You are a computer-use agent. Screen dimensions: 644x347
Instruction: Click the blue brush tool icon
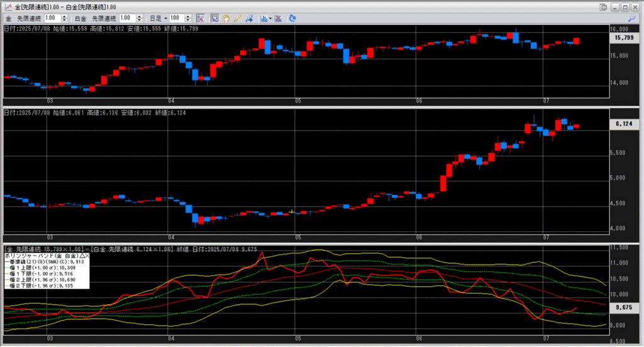248,18
